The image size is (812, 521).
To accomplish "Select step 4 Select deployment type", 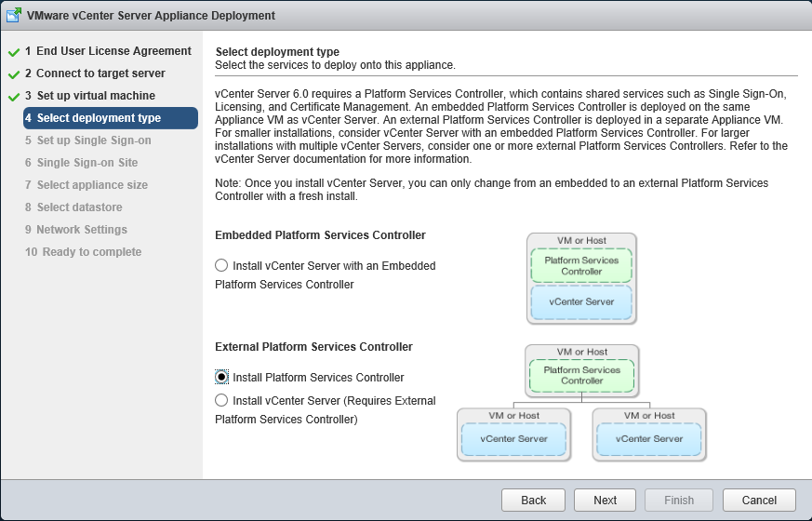I will tap(99, 118).
